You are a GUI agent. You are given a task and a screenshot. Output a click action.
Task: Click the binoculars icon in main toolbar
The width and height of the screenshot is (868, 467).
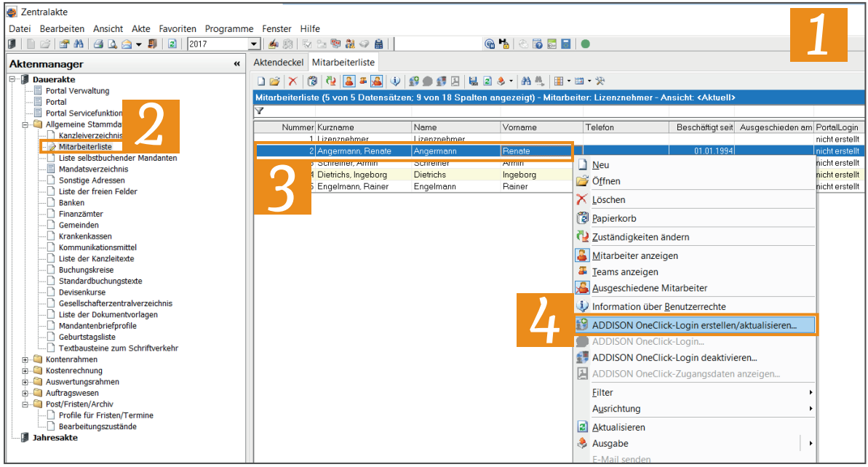(x=79, y=44)
